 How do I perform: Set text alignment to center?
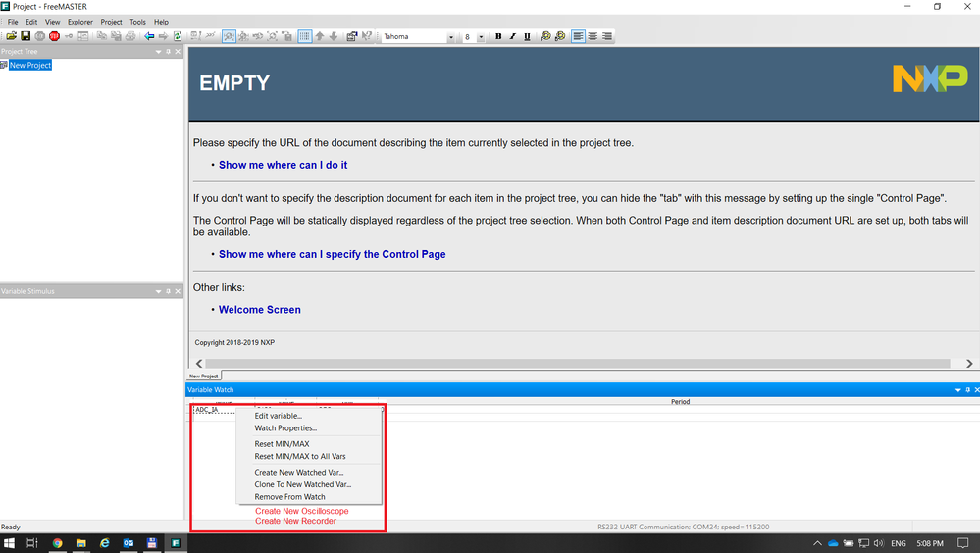pos(593,36)
